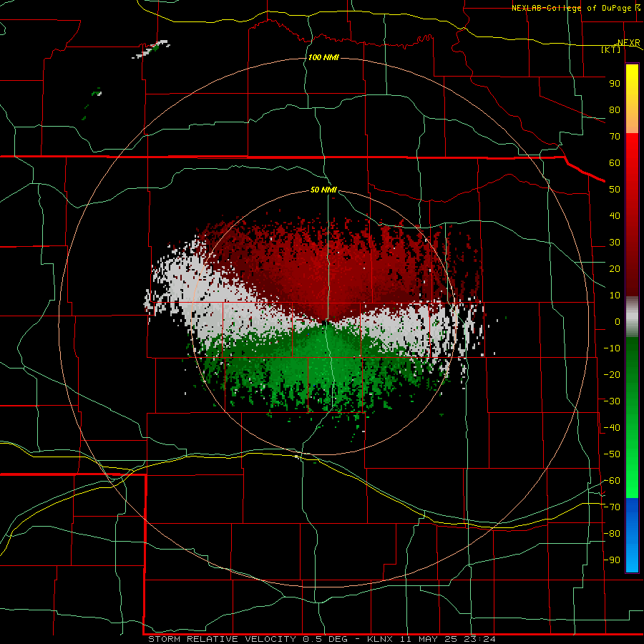Select the 70 value on the velocity scale
Screen dimensions: 644x644
point(615,137)
